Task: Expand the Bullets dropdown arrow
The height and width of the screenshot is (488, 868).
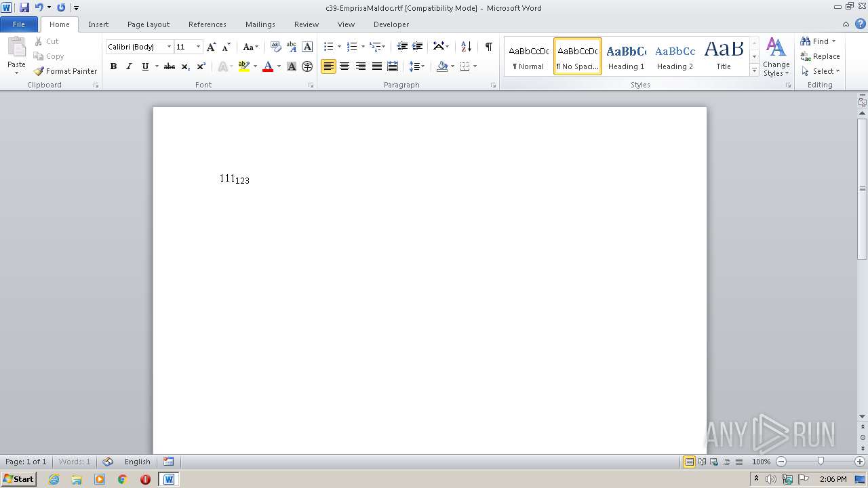Action: click(x=340, y=47)
